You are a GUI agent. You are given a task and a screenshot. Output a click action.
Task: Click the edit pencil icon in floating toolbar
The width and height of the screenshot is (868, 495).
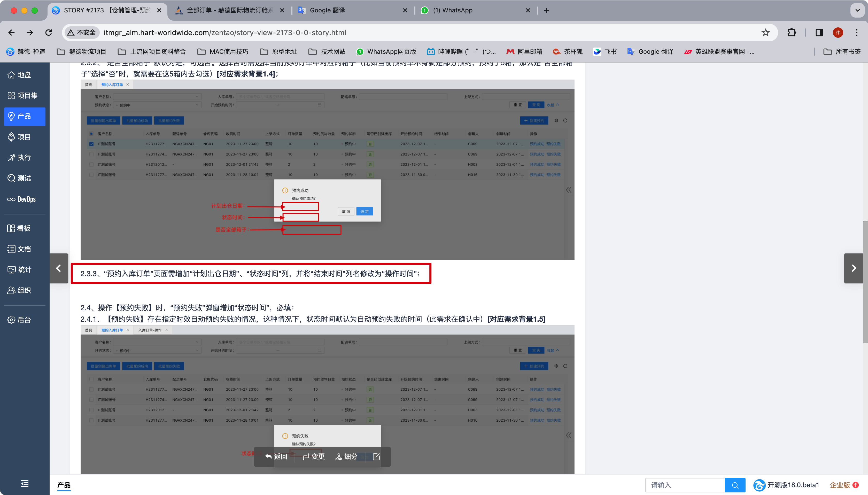click(x=376, y=457)
